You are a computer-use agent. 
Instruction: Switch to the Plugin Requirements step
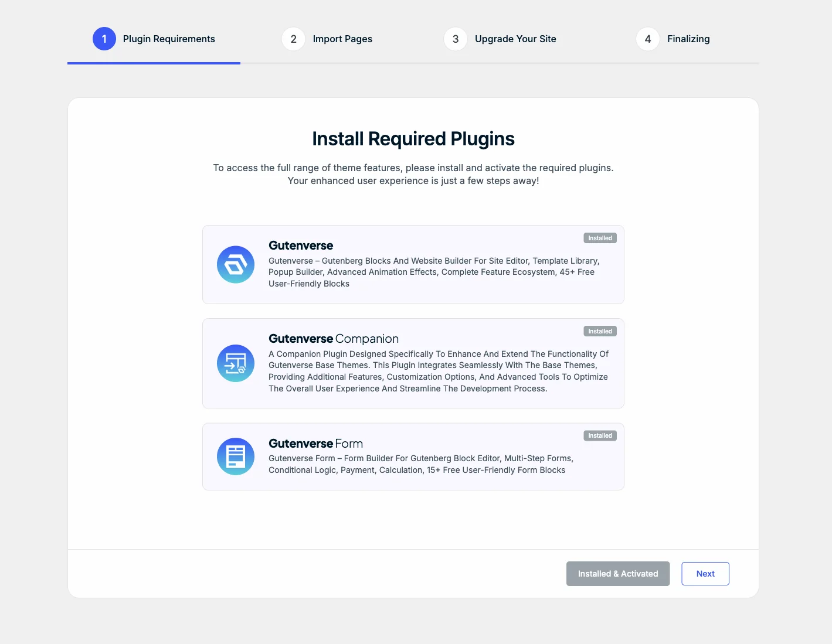tap(169, 39)
